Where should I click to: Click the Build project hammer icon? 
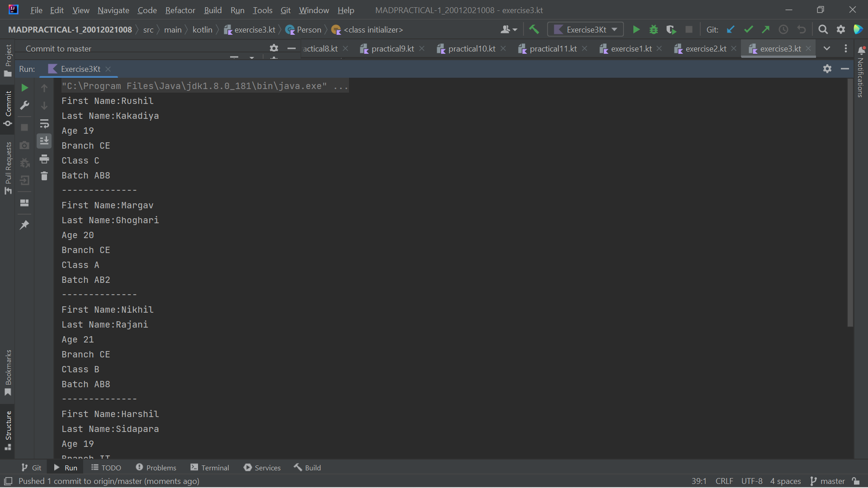534,30
